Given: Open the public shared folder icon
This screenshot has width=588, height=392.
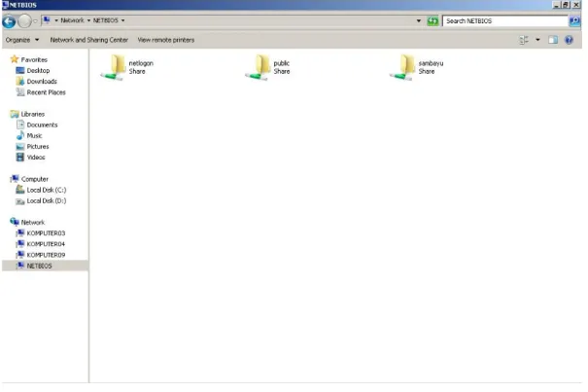Looking at the screenshot, I should [259, 67].
